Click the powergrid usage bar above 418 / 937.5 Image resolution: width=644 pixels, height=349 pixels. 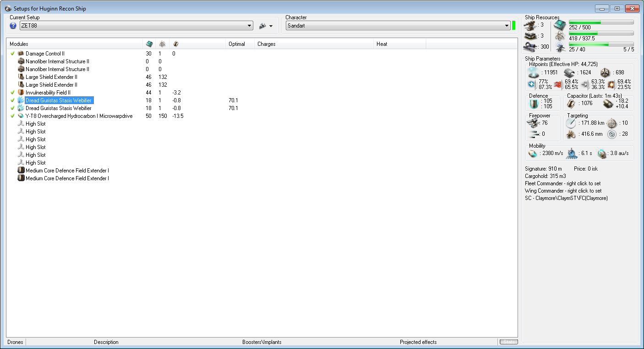[x=601, y=33]
